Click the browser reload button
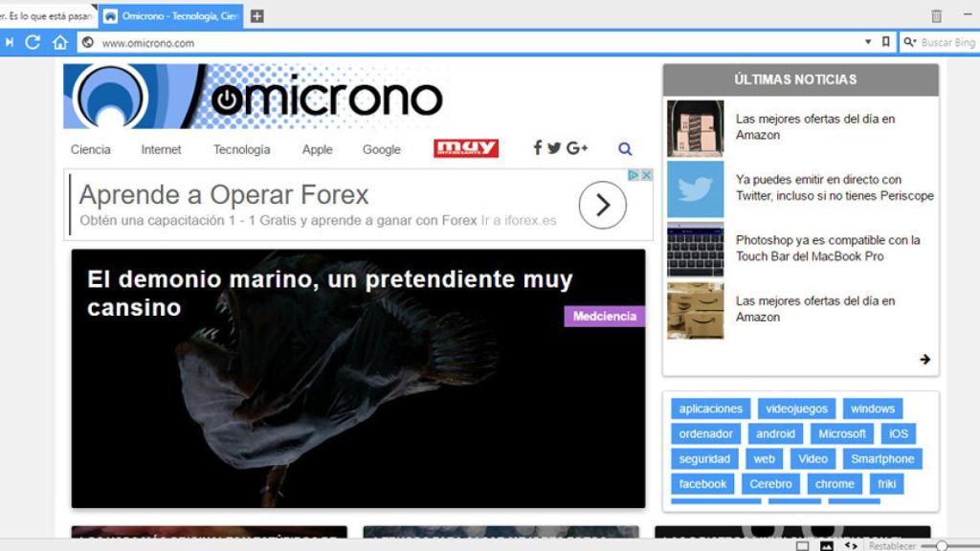 click(x=33, y=42)
